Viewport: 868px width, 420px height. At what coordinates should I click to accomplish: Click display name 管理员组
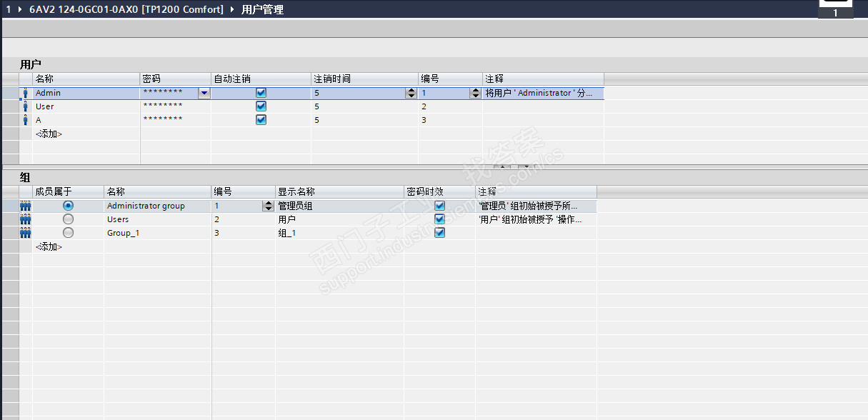click(x=339, y=206)
